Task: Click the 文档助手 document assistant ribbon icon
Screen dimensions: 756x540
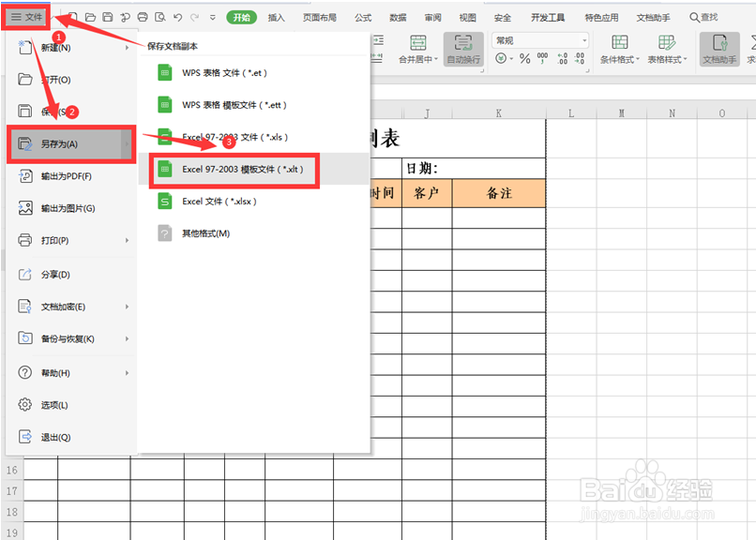Action: pos(719,49)
